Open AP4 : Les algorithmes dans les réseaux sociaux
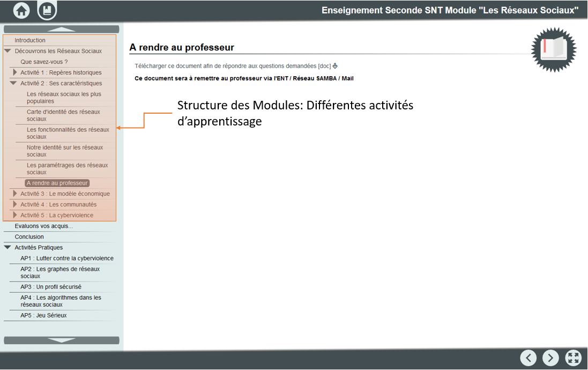This screenshot has height=370, width=588. click(61, 301)
